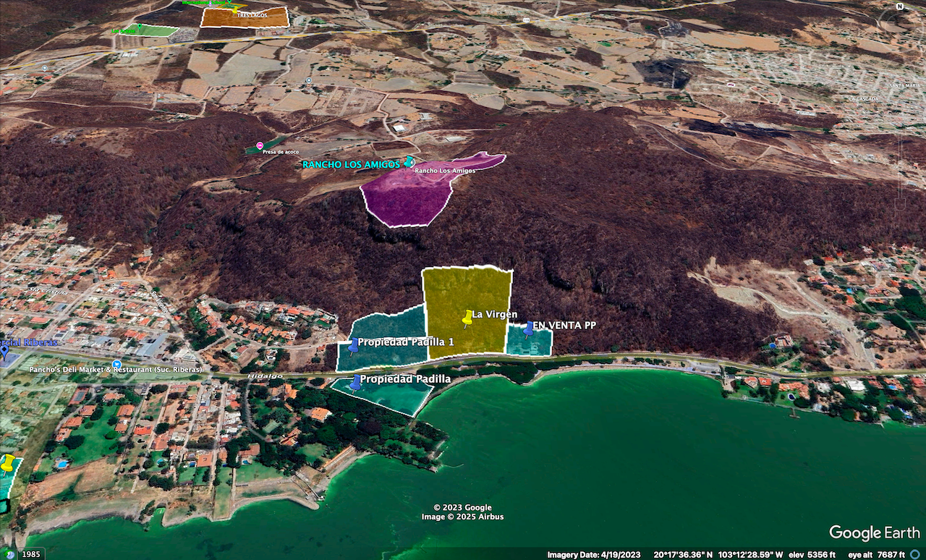Select the EN VENTA PP blue pushpin
Viewport: 926px width, 560px height.
tap(529, 329)
